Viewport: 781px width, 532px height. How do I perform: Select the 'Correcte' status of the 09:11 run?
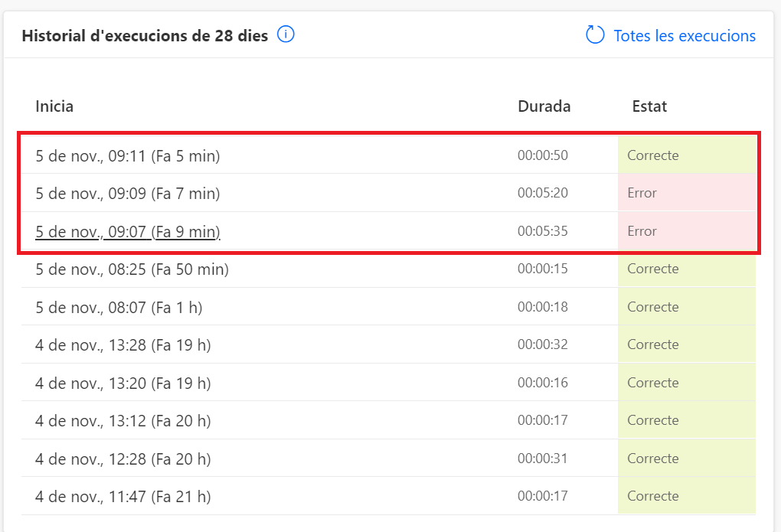(652, 155)
